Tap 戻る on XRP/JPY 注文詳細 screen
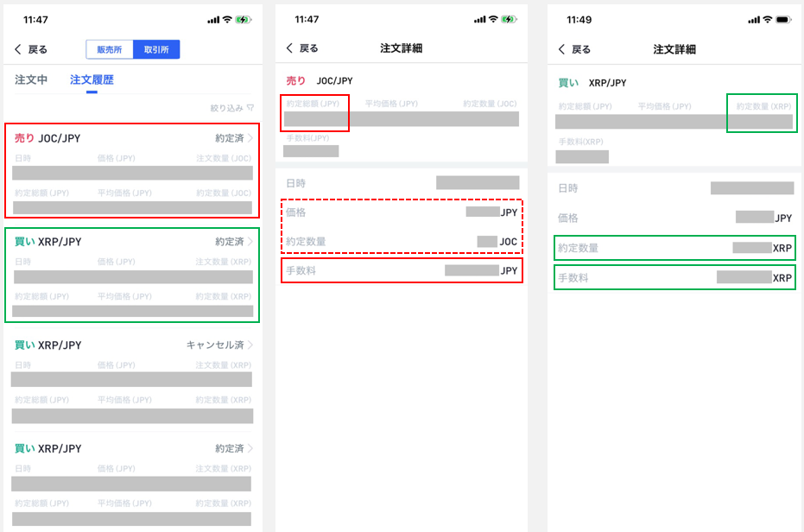 pyautogui.click(x=581, y=49)
